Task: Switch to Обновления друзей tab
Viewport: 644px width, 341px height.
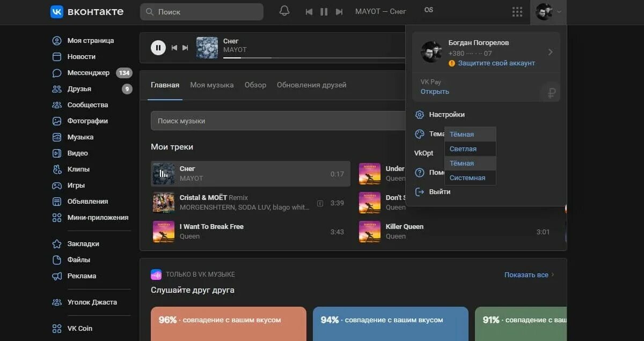Action: tap(312, 85)
